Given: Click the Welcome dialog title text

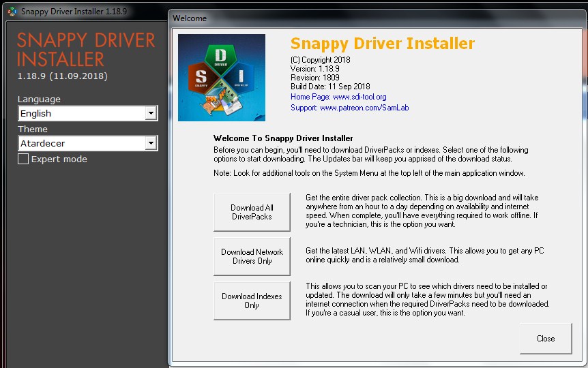Looking at the screenshot, I should (x=190, y=18).
